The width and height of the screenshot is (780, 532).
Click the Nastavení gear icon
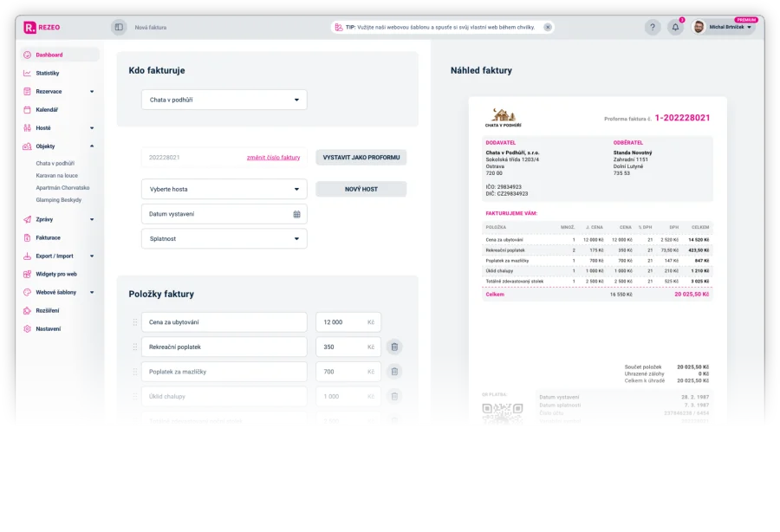click(x=27, y=328)
